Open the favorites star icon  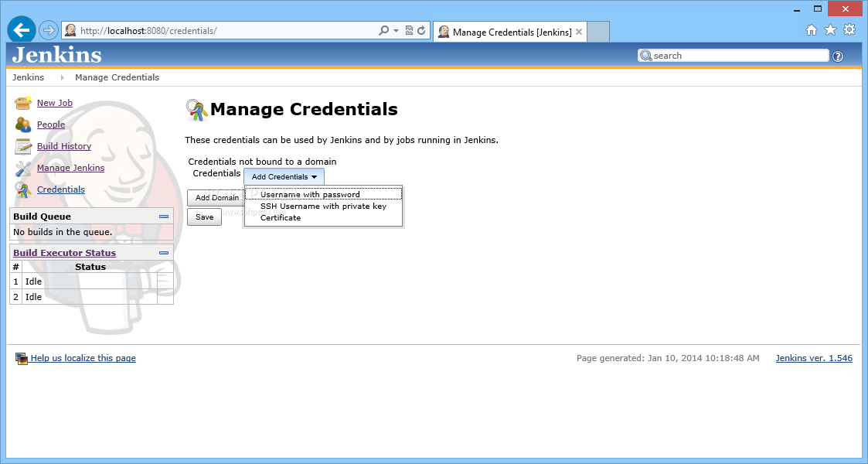pyautogui.click(x=830, y=30)
